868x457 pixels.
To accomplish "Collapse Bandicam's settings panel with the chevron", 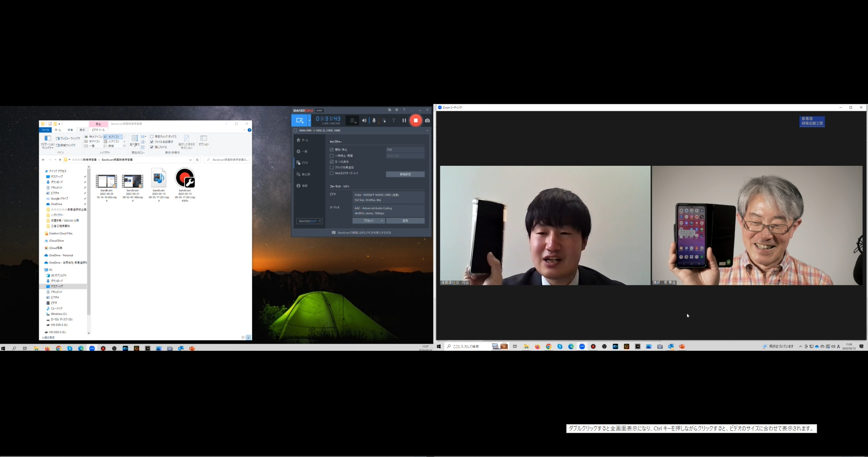I will pyautogui.click(x=427, y=131).
